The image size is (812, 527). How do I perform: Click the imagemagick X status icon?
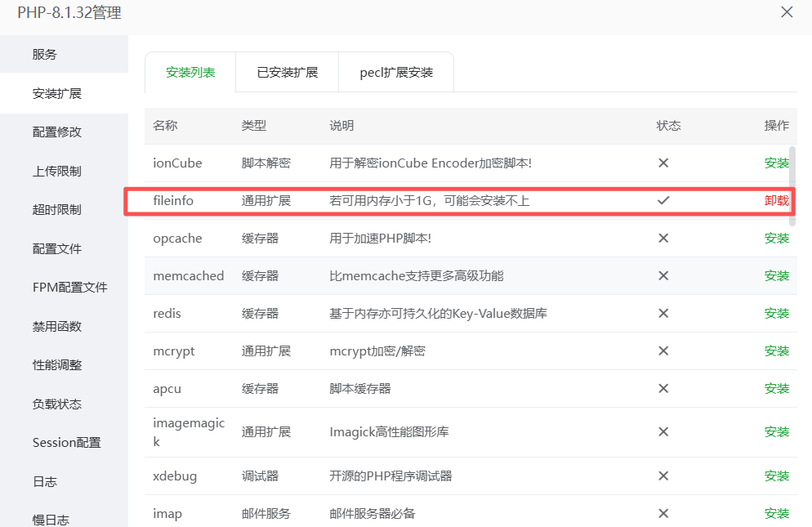pos(663,431)
